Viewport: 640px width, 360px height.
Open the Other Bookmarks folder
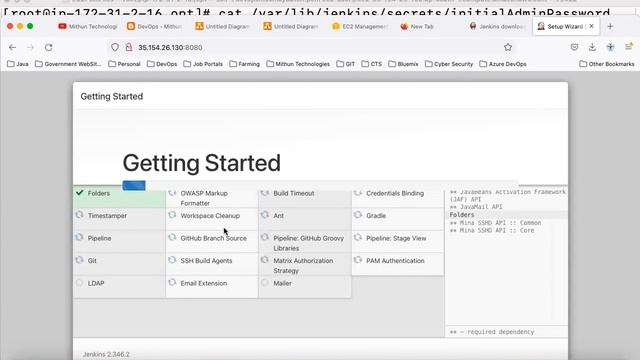click(607, 64)
